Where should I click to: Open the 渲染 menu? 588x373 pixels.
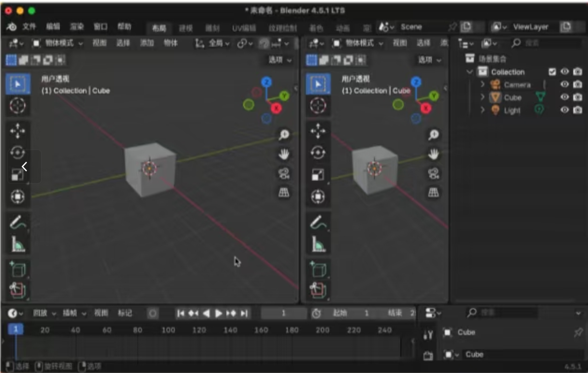pyautogui.click(x=77, y=27)
